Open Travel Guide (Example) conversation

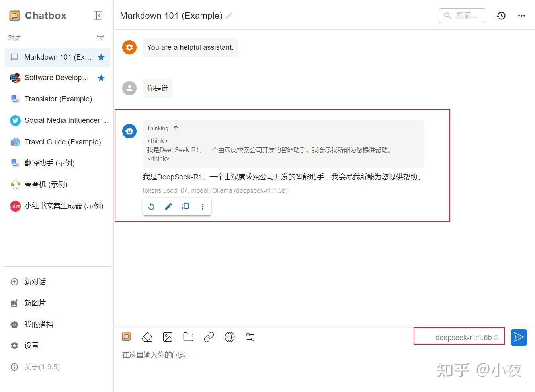click(x=57, y=142)
